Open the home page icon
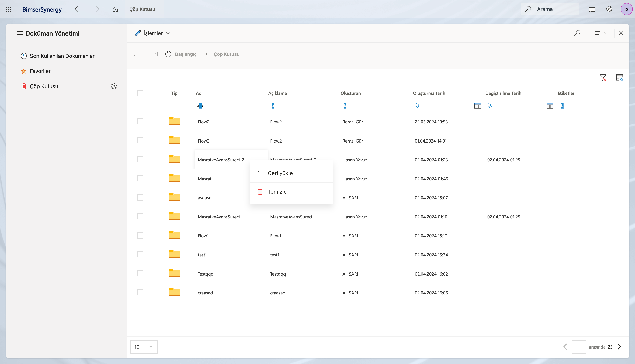 [x=115, y=9]
